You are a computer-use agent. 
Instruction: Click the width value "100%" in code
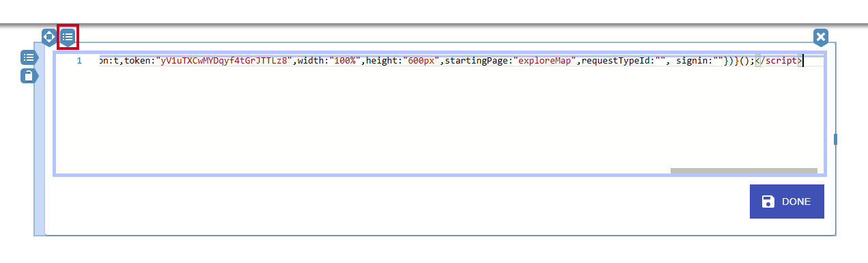click(345, 61)
